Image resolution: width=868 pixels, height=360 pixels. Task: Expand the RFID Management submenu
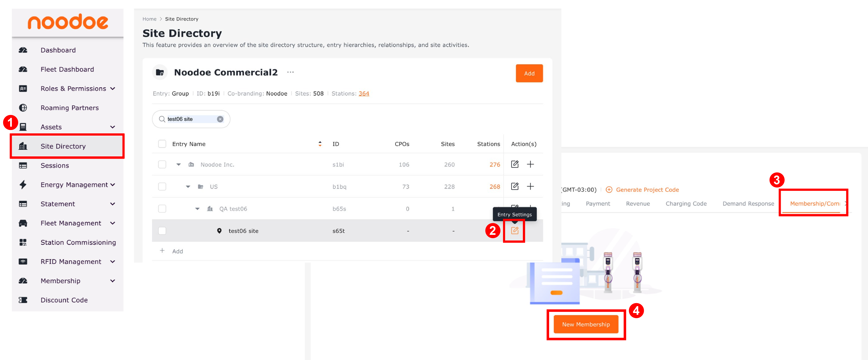113,262
